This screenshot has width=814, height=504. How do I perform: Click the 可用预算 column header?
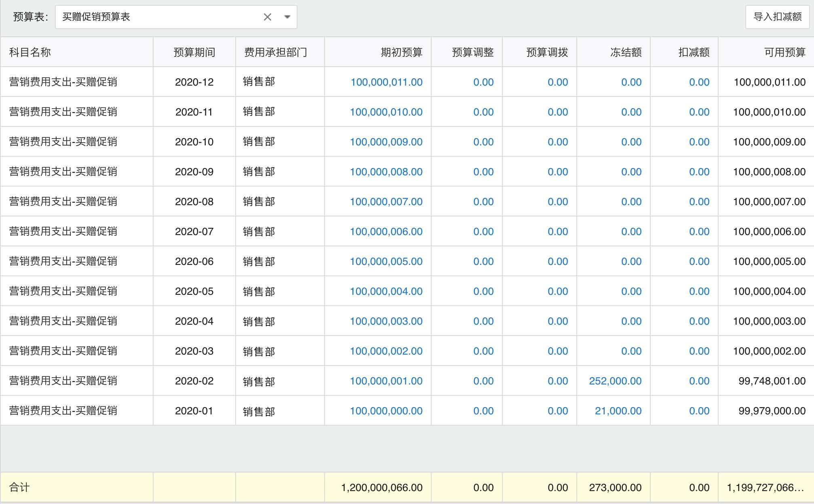click(784, 52)
